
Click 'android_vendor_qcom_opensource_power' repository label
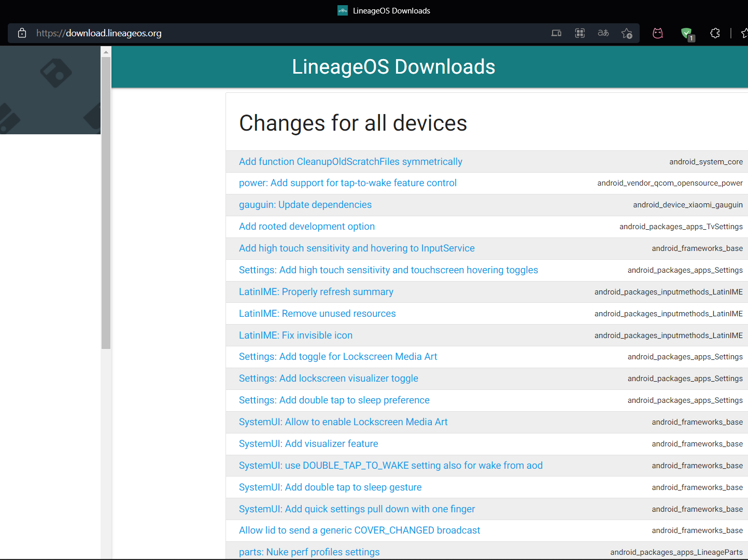[x=670, y=183]
